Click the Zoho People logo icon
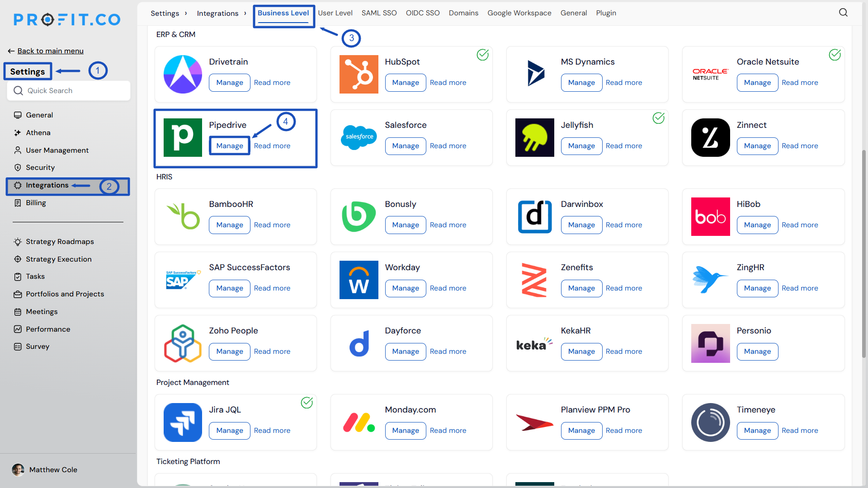Screen dimensions: 868x488 [x=183, y=343]
